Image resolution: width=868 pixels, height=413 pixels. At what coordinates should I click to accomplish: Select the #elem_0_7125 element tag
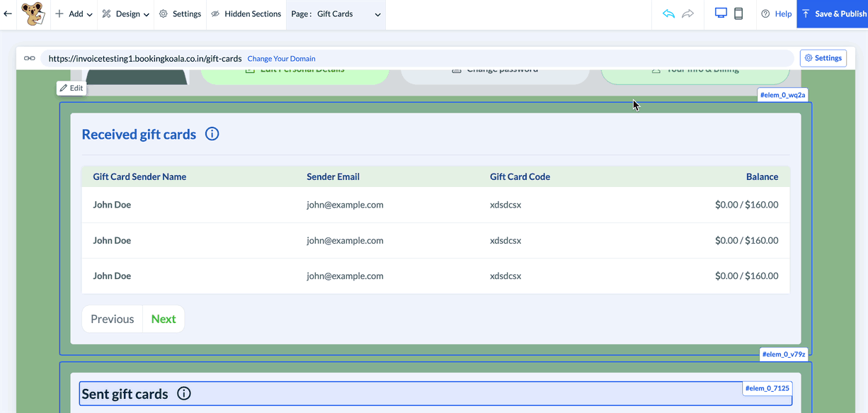pos(767,388)
